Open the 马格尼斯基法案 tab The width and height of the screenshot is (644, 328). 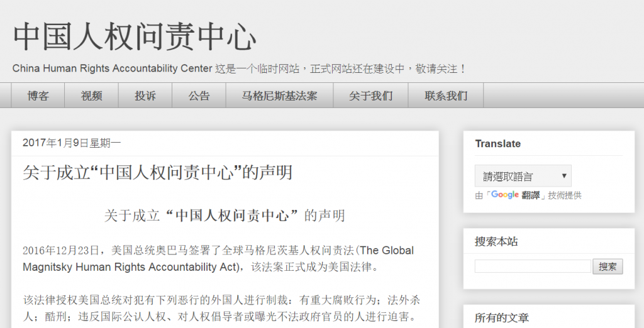(x=280, y=96)
